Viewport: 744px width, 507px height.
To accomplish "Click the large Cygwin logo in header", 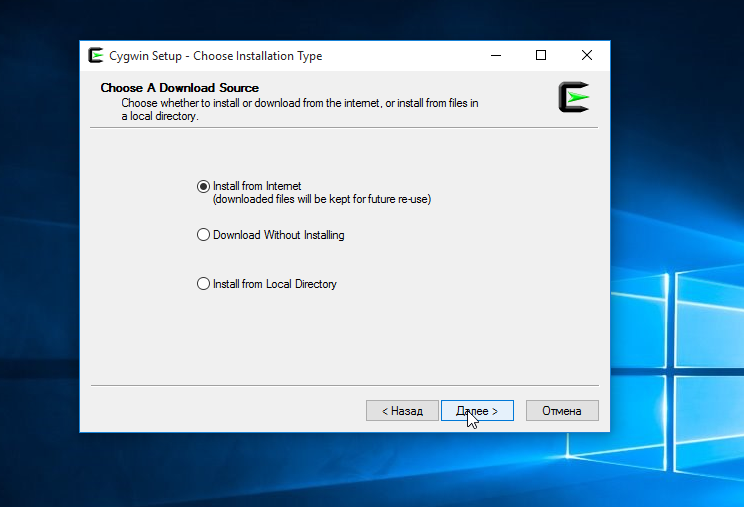I will [x=574, y=97].
